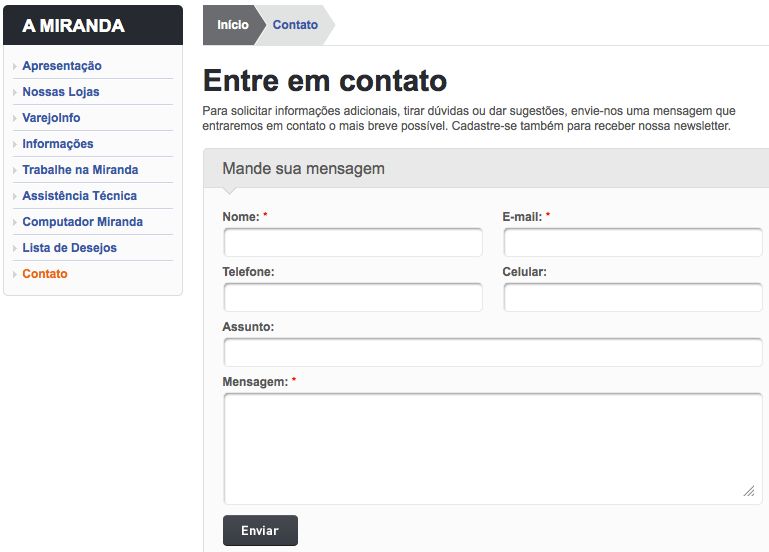Click the Mensagem textarea resize handle

pyautogui.click(x=749, y=491)
